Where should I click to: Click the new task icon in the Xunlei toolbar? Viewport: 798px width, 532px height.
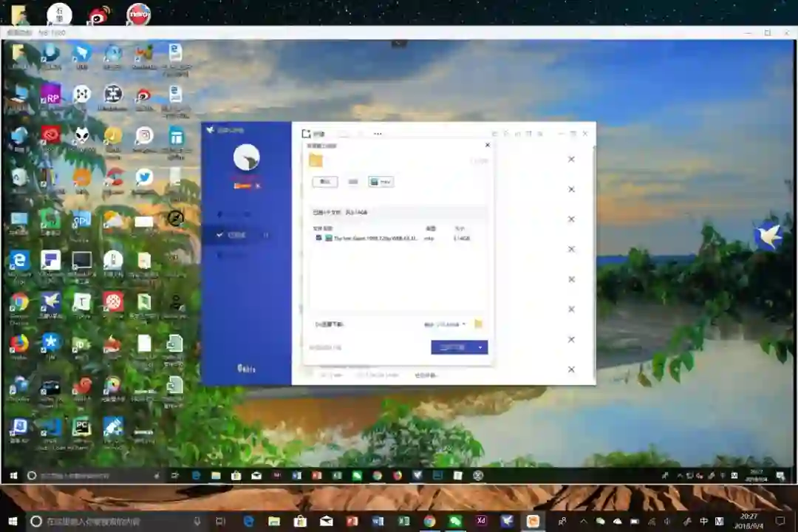tap(307, 134)
